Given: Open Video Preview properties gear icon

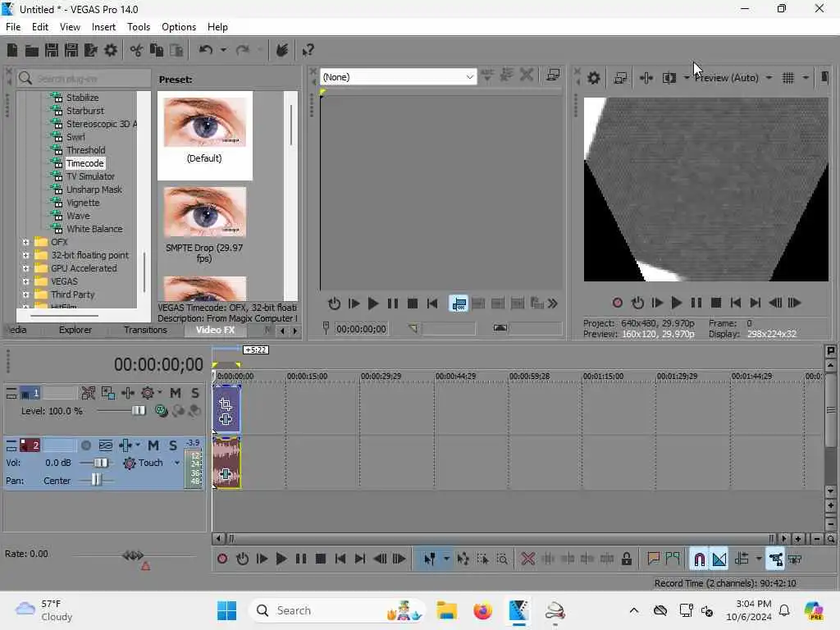Looking at the screenshot, I should pos(594,78).
